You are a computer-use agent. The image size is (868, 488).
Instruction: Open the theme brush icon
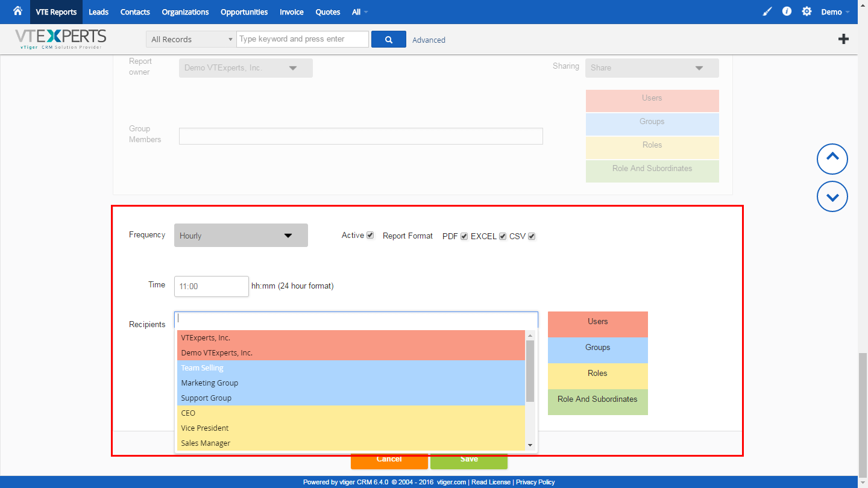tap(767, 11)
